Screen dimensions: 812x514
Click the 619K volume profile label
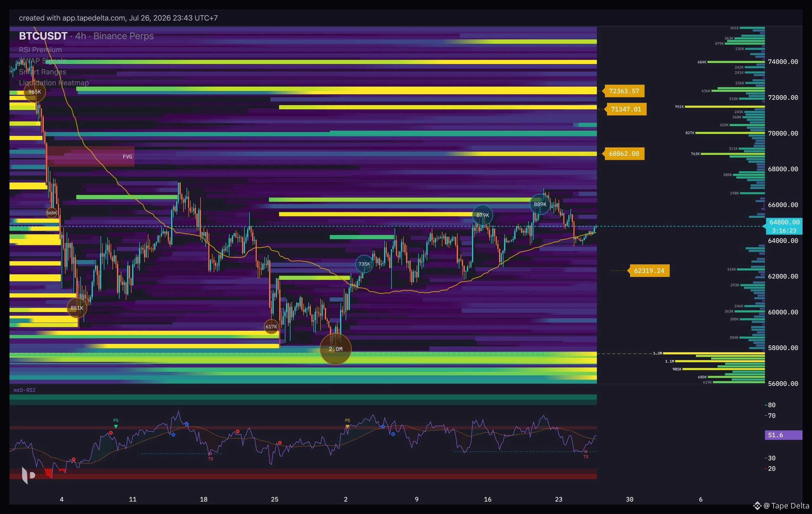(x=707, y=382)
